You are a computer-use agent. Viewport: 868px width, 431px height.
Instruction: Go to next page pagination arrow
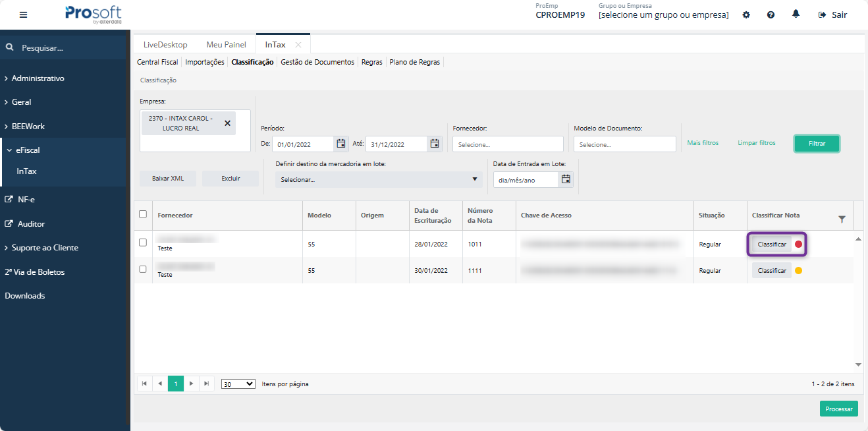pos(191,384)
